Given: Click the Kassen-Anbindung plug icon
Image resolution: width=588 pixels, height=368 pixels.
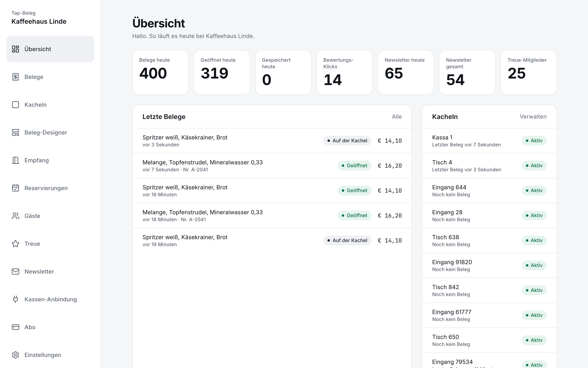Looking at the screenshot, I should [16, 299].
